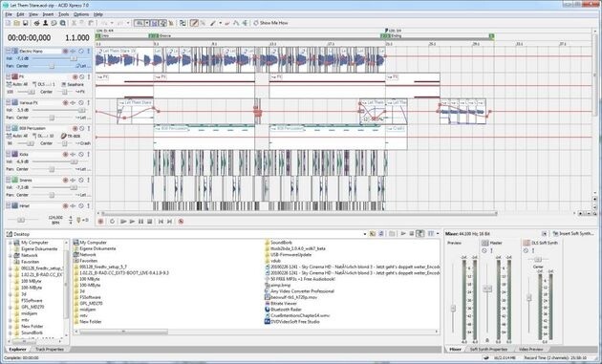Click the metronome icon beside BPM

point(78,220)
